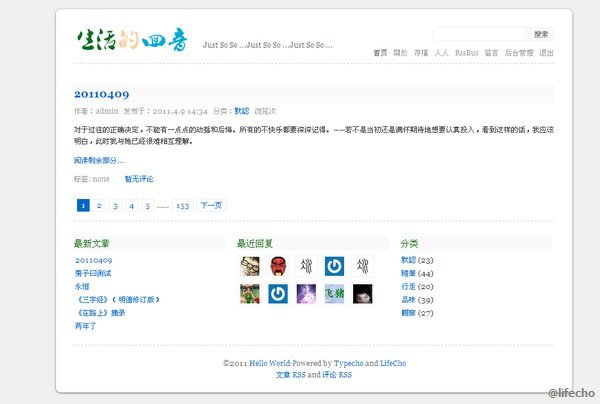Viewport: 600px width, 404px height.
Task: Focus the search text field
Action: (x=481, y=34)
